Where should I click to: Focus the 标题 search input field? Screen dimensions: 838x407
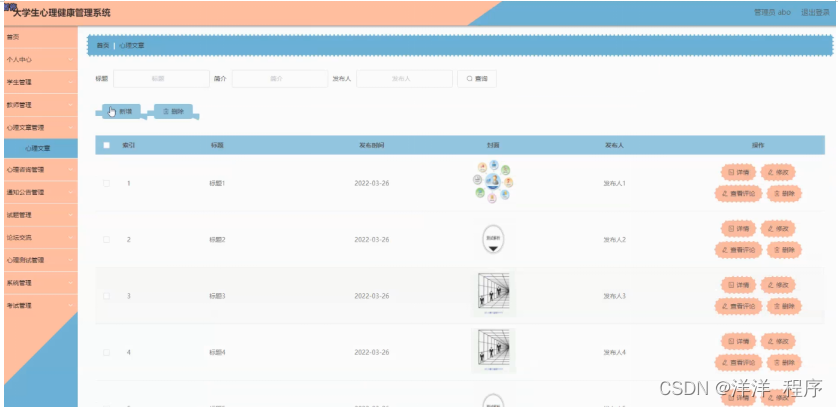[x=161, y=79]
